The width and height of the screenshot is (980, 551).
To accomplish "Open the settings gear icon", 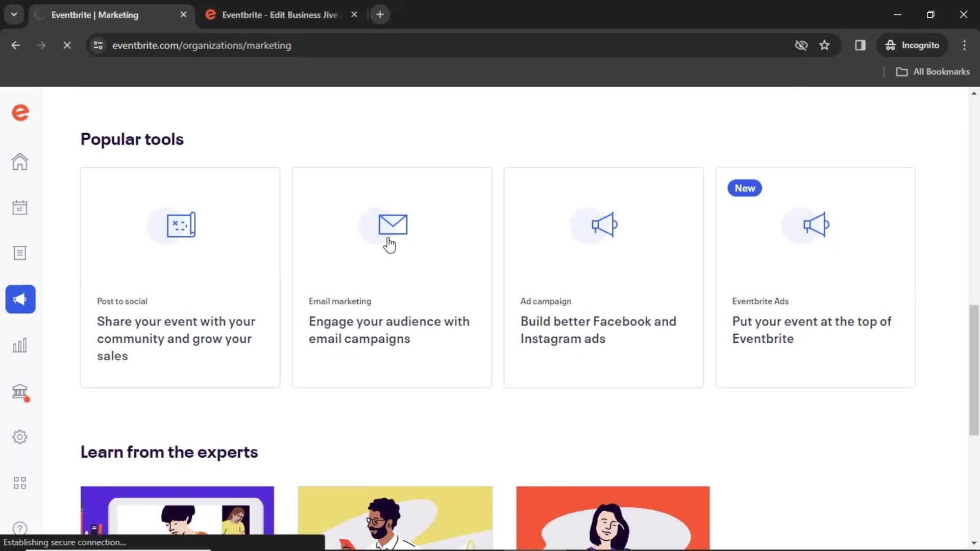I will point(19,437).
